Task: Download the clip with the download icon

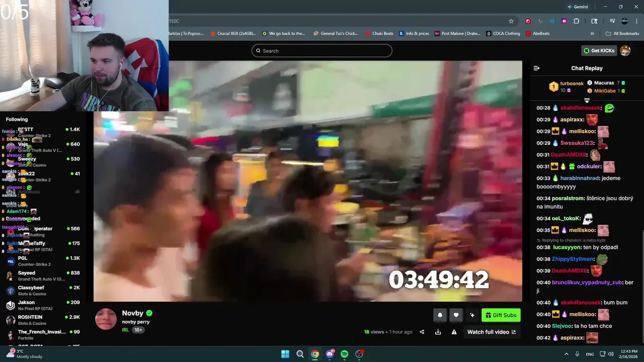Action: click(438, 332)
